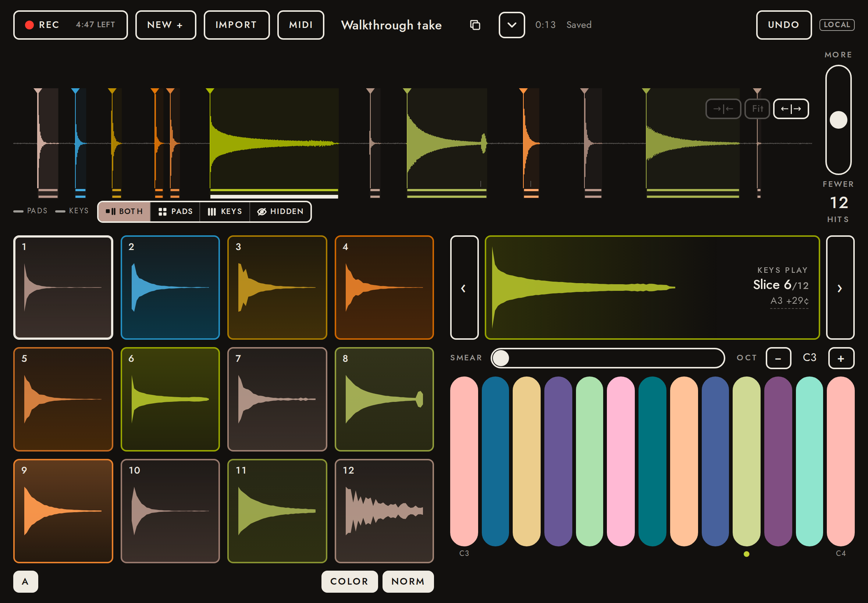
Task: Click the PADS legend label
Action: pos(37,211)
